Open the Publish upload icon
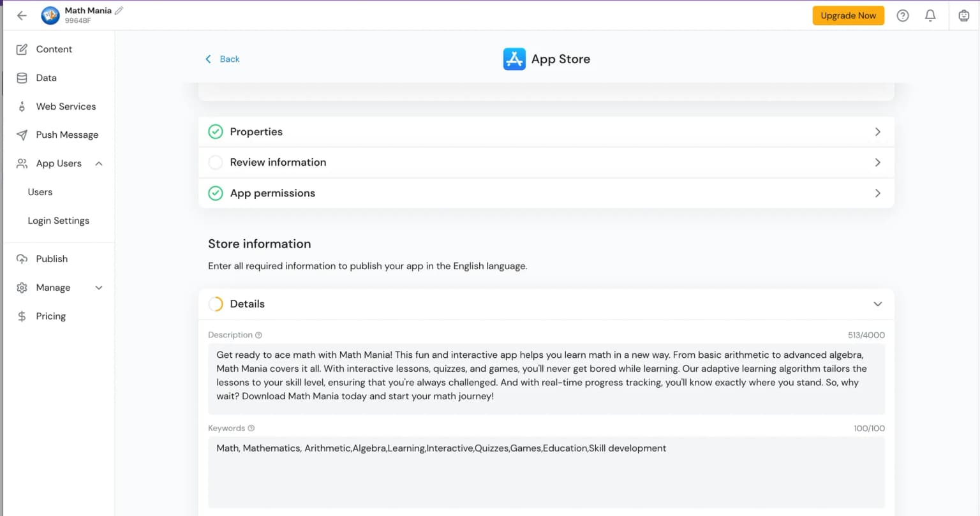The height and width of the screenshot is (516, 980). 22,259
